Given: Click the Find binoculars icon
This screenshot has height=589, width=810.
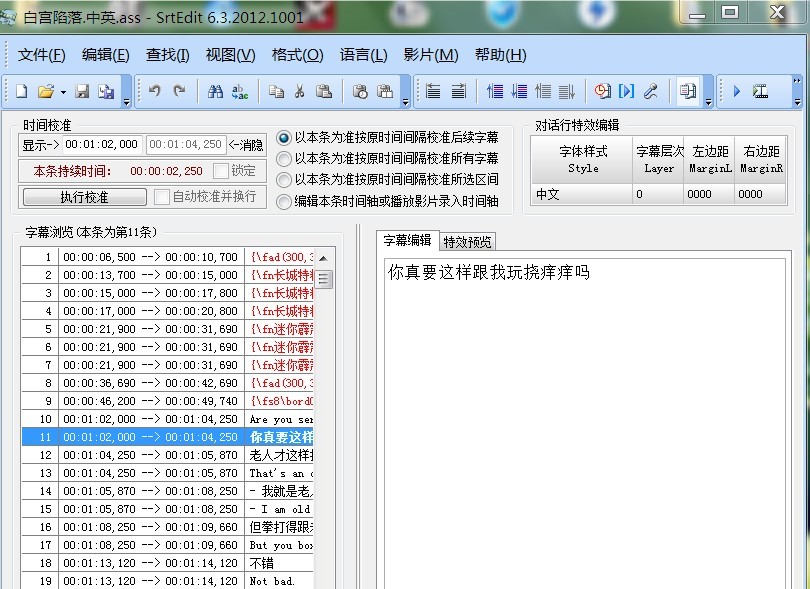Looking at the screenshot, I should 215,92.
